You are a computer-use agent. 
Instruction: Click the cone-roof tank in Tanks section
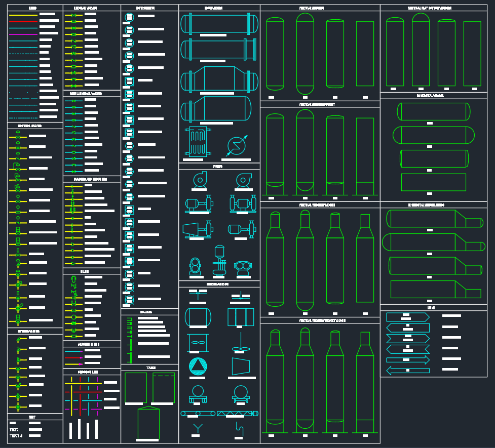tap(148, 423)
